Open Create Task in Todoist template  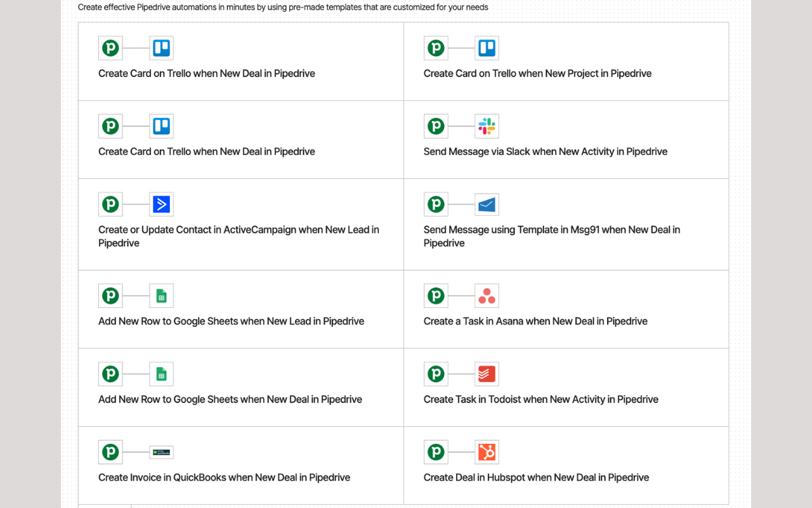[566, 387]
